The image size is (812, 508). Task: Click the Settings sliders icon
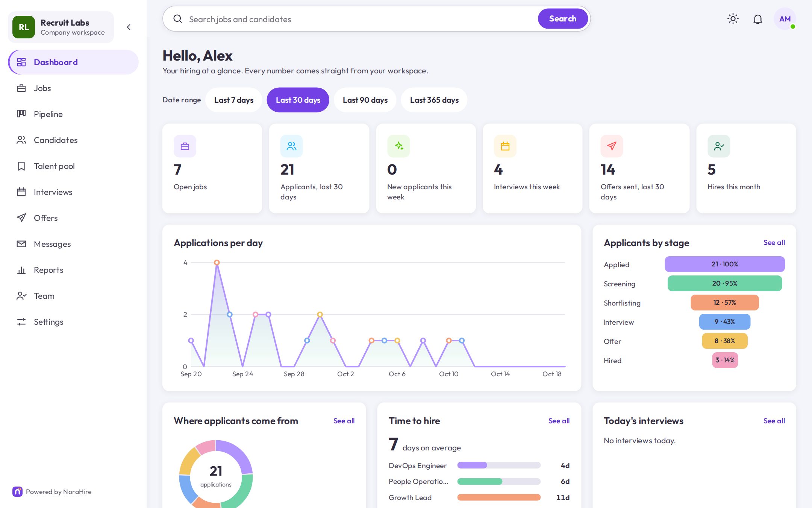tap(21, 322)
